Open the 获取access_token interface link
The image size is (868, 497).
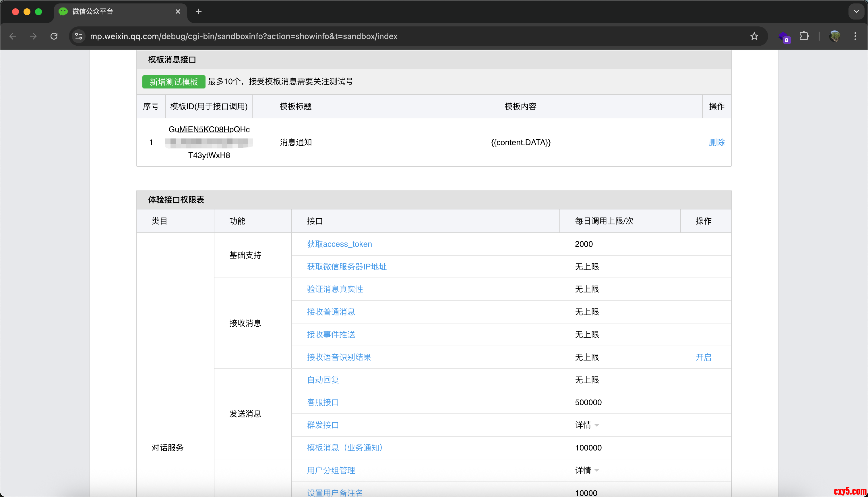[339, 244]
